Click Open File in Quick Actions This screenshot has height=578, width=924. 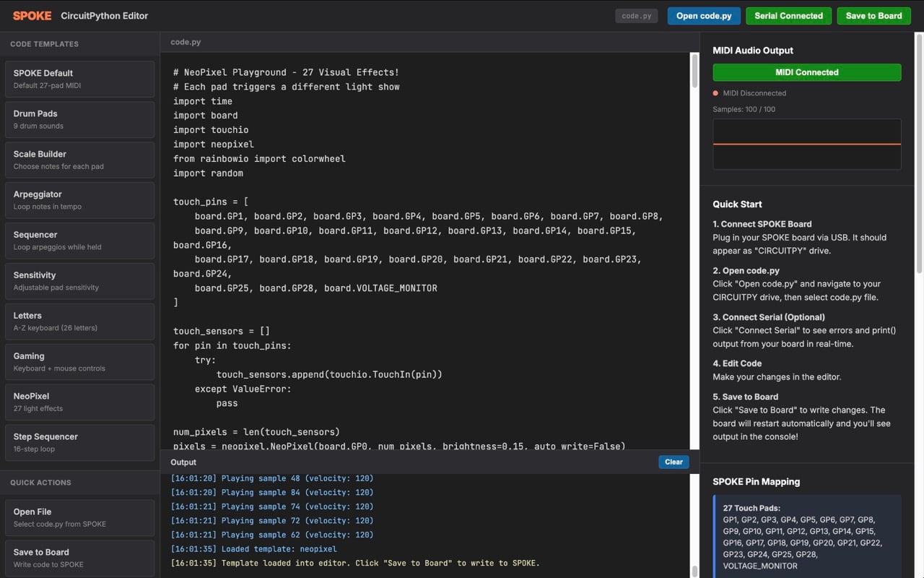(79, 517)
